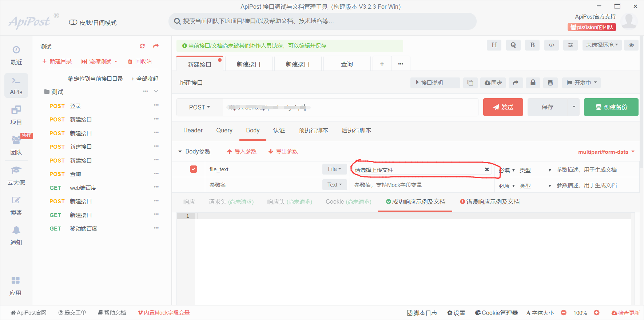Screen dimensions: 644x320
Task: Collapse the 测试 folder chevron
Action: [x=156, y=91]
